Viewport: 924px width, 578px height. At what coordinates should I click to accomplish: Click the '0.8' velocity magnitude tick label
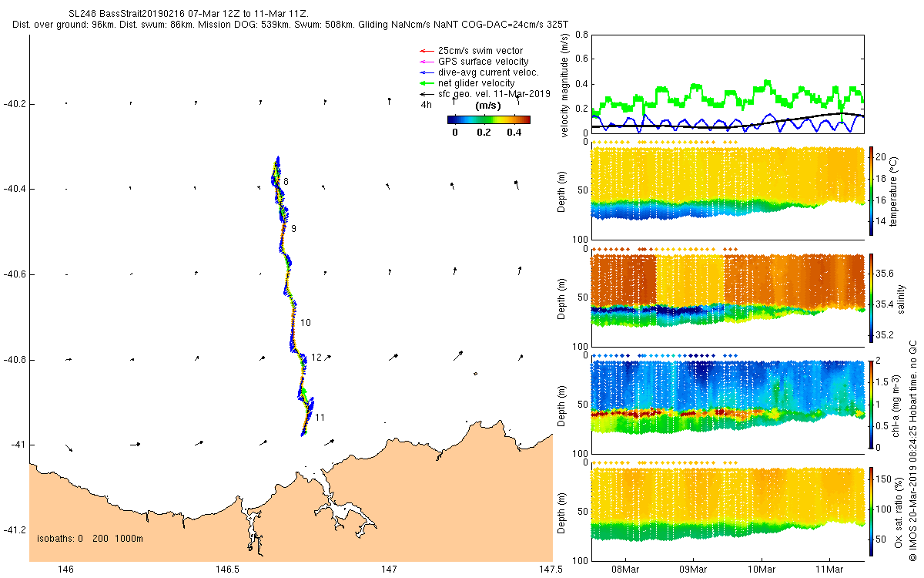tap(581, 35)
